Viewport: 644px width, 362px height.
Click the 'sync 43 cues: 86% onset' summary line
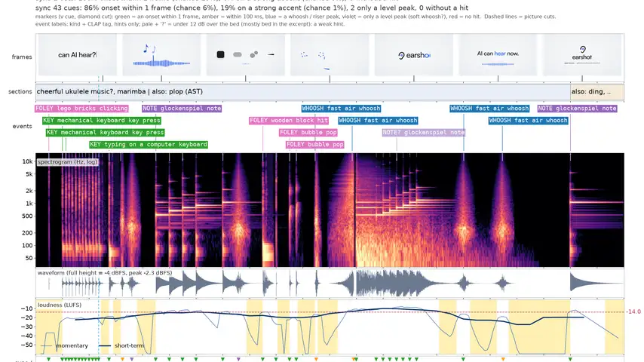[x=252, y=8]
